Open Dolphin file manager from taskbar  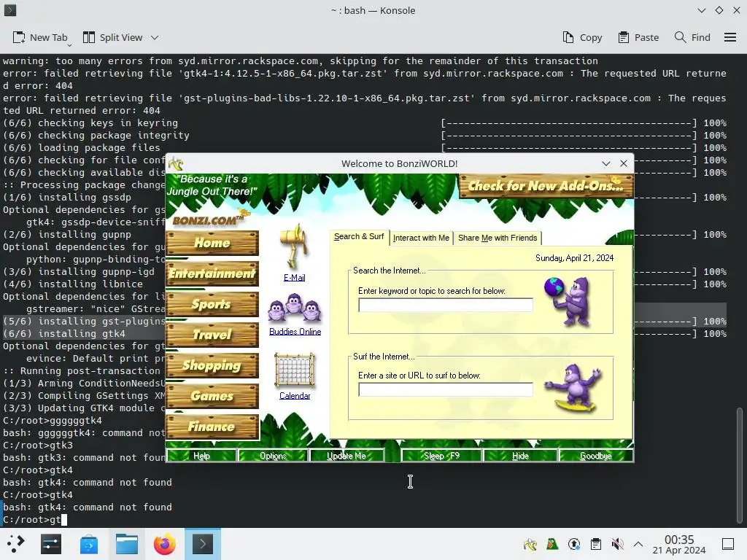coord(127,544)
